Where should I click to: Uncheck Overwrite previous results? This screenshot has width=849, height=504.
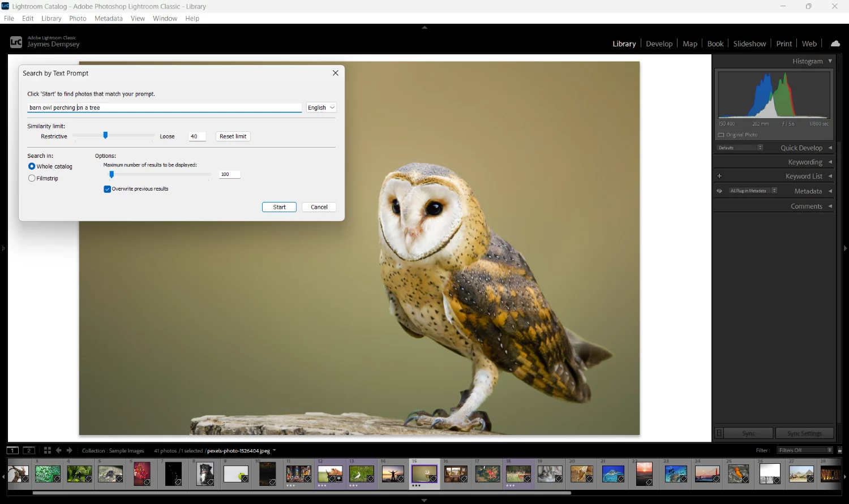tap(108, 189)
